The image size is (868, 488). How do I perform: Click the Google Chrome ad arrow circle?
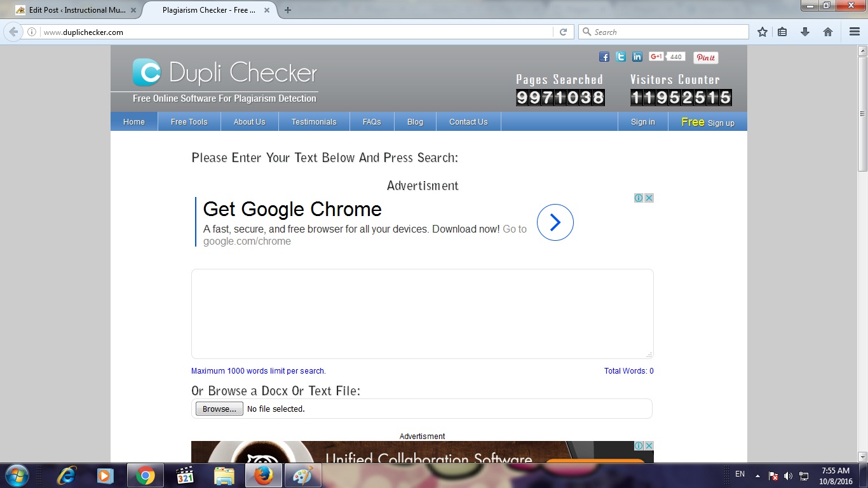point(555,222)
